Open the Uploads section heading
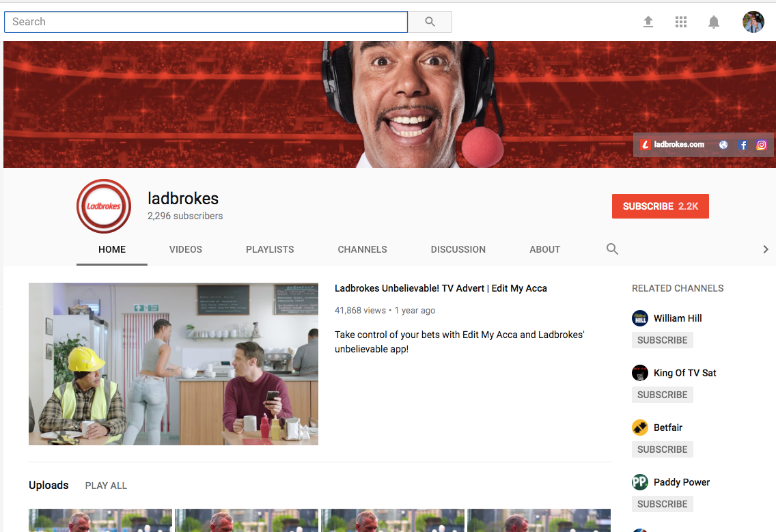The height and width of the screenshot is (532, 776). (x=48, y=486)
